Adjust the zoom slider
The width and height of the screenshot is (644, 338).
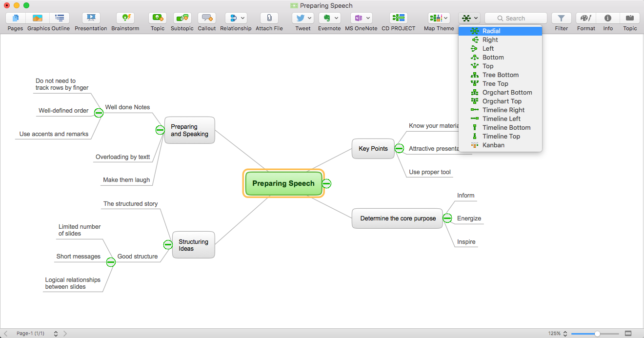(x=597, y=334)
